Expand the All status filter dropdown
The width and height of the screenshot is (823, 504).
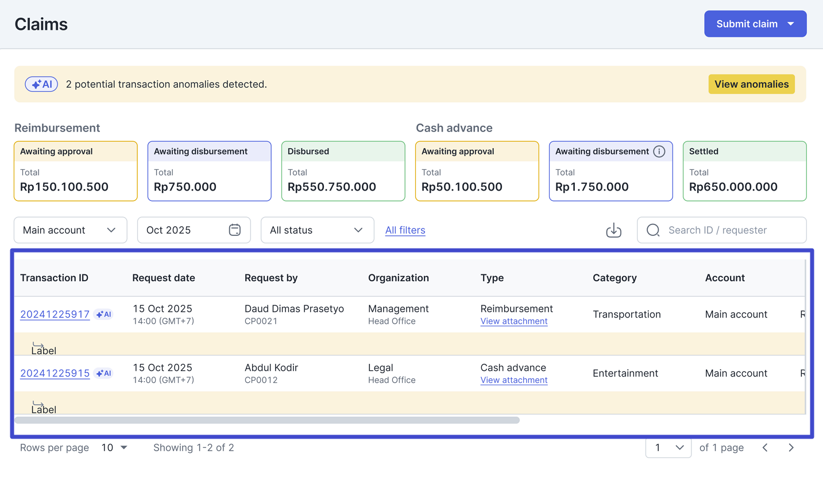pyautogui.click(x=317, y=230)
